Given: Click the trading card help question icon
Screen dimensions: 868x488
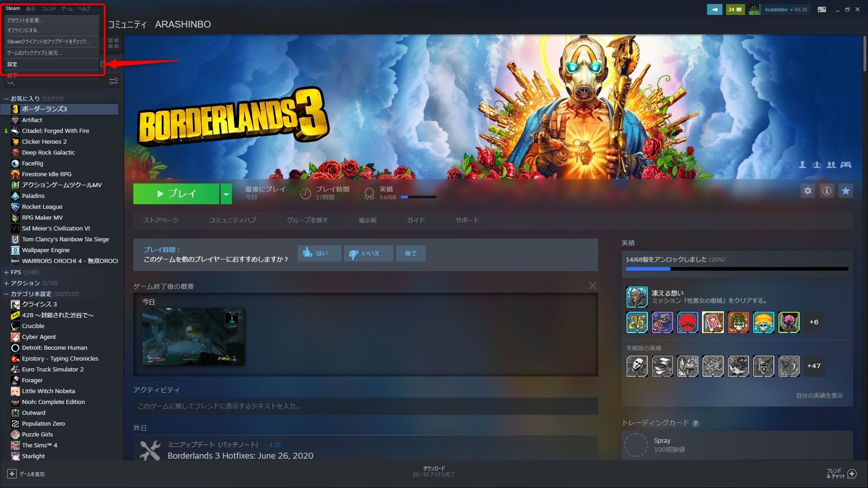Looking at the screenshot, I should [695, 423].
